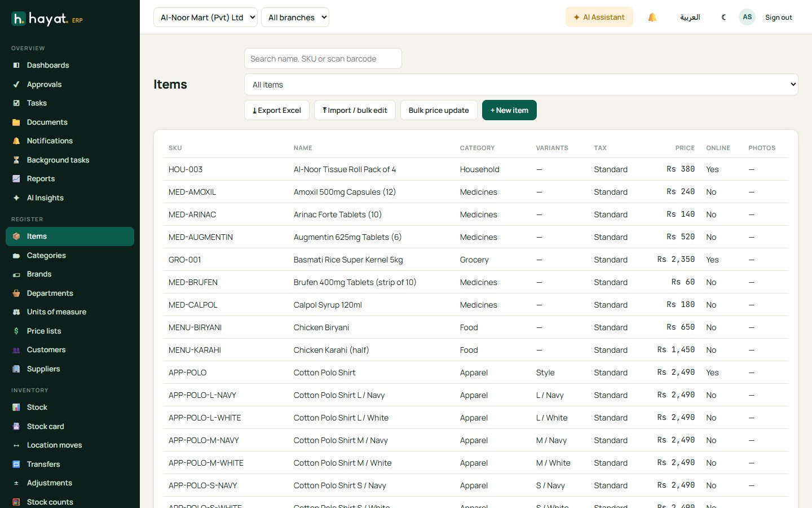The image size is (812, 508).
Task: Click the Brands icon in sidebar
Action: pos(16,274)
